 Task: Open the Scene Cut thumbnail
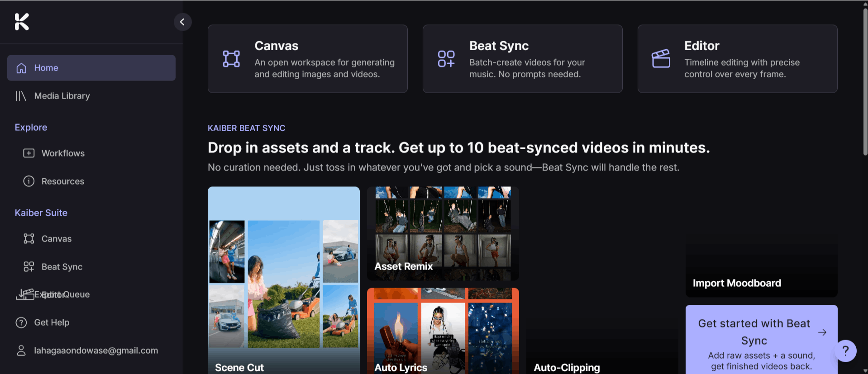click(x=284, y=280)
